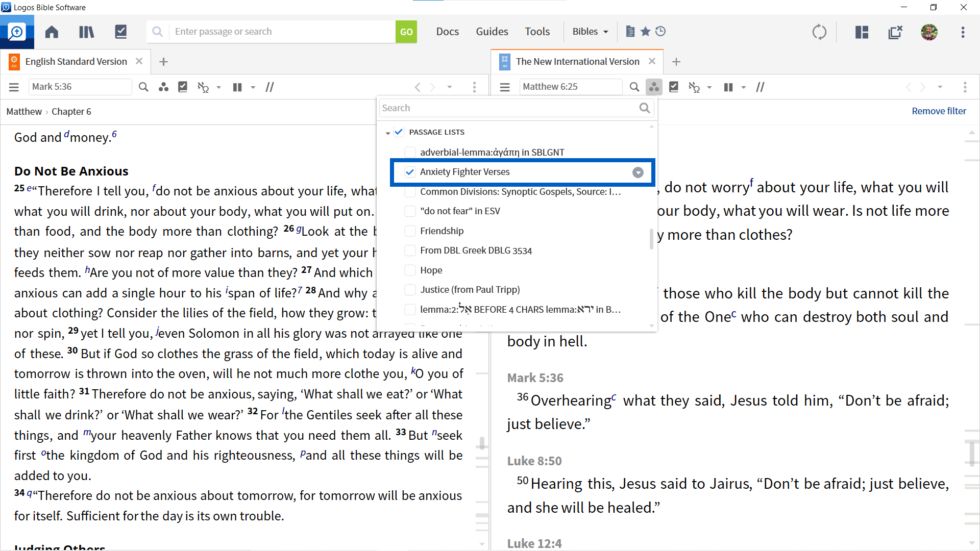
Task: Go to the Home page
Action: point(51,31)
